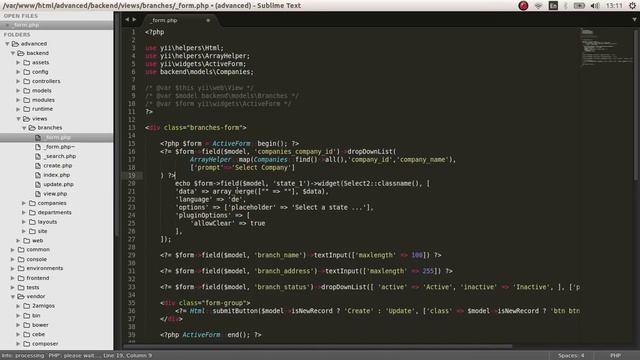This screenshot has width=640, height=360.
Task: Click the tests folder icon
Action: [21, 287]
